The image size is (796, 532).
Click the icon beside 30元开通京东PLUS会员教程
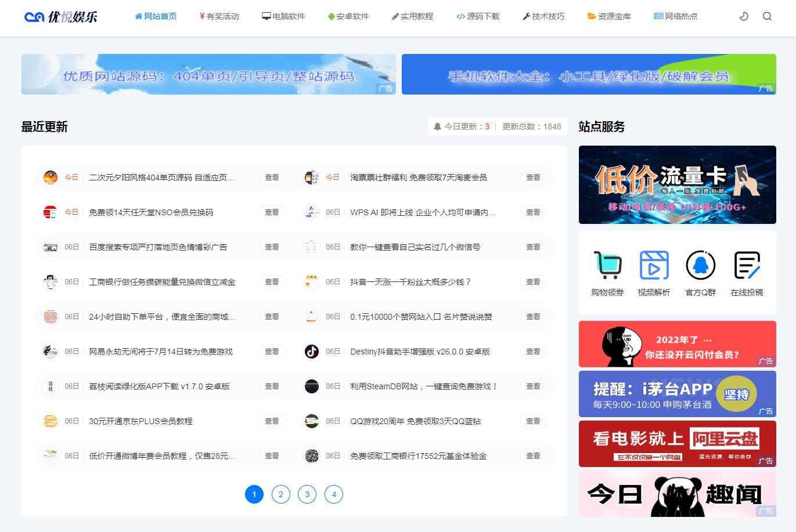coord(51,421)
